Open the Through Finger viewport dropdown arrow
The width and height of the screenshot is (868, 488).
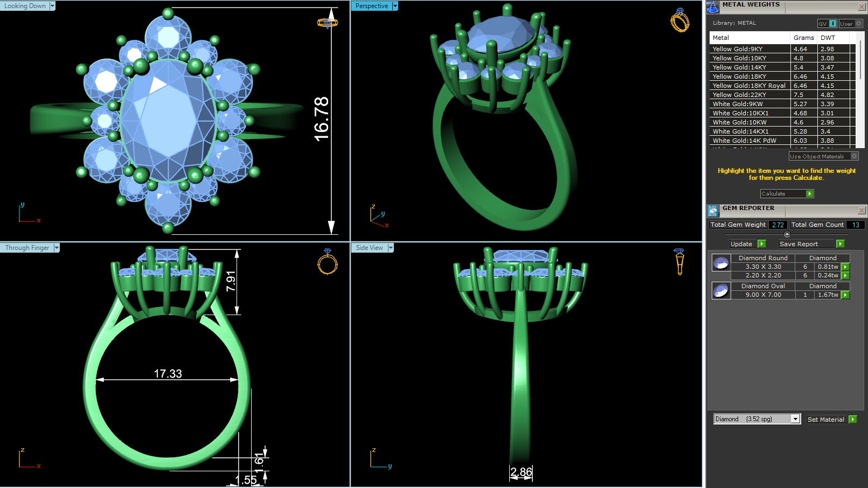click(x=56, y=248)
